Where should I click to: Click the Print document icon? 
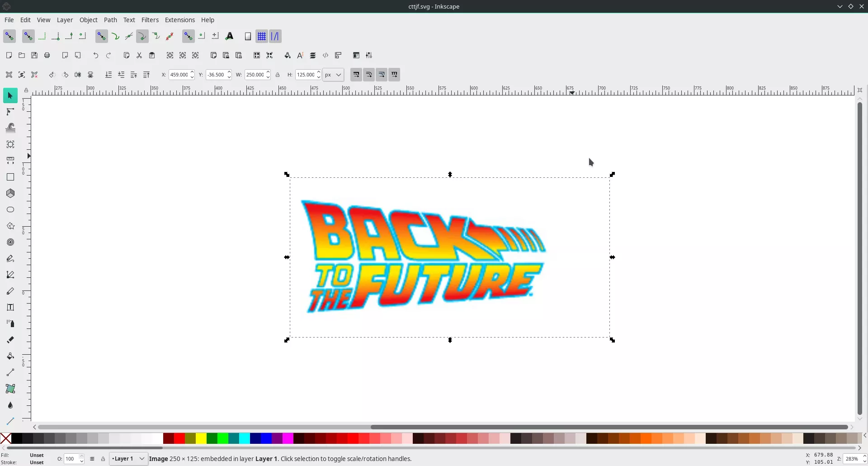pos(47,55)
